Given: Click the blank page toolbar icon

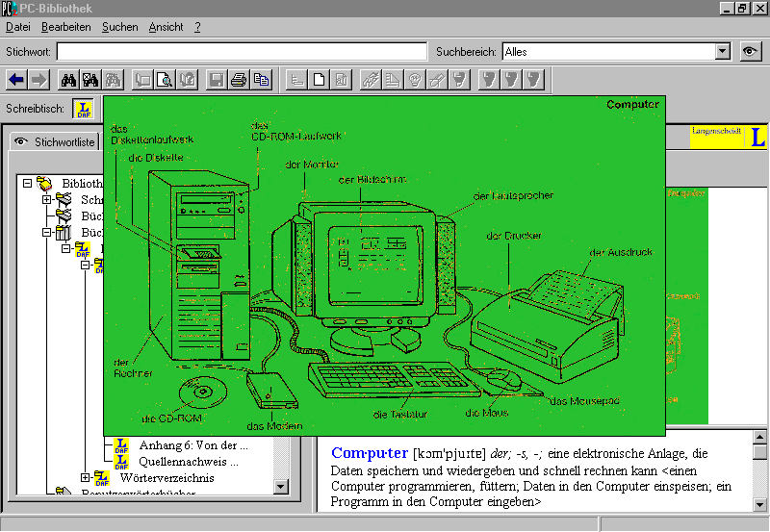Looking at the screenshot, I should (319, 80).
